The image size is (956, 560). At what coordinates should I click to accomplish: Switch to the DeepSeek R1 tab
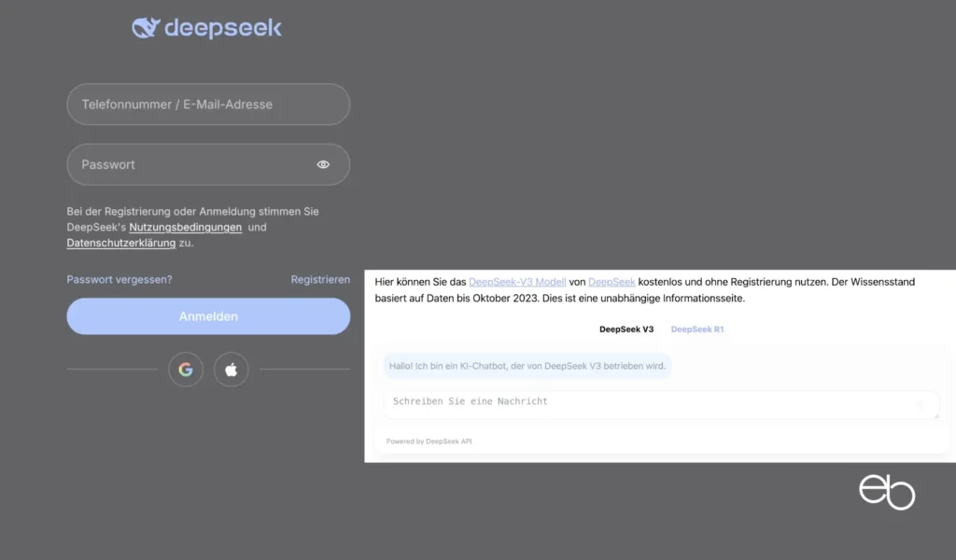tap(697, 329)
